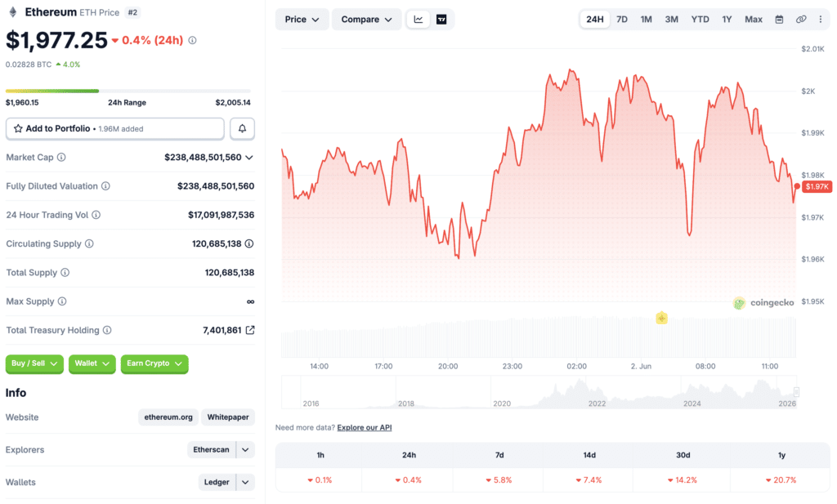Click the #2 rank badge

(132, 12)
